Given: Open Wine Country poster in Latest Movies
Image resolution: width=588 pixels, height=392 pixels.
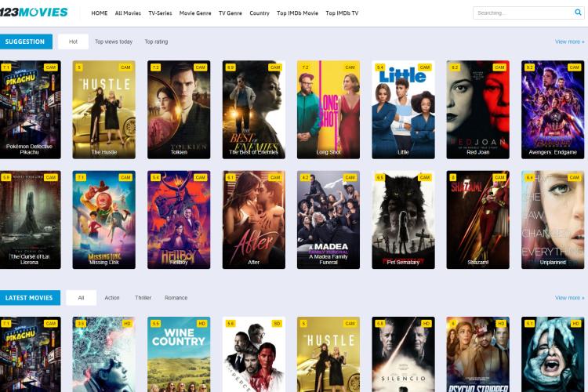Looking at the screenshot, I should [x=179, y=354].
